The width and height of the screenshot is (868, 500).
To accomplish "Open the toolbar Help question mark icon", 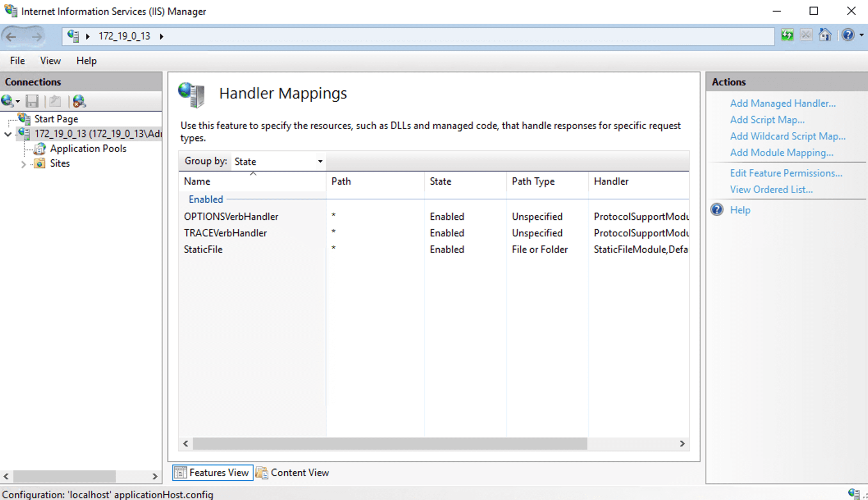I will 848,35.
